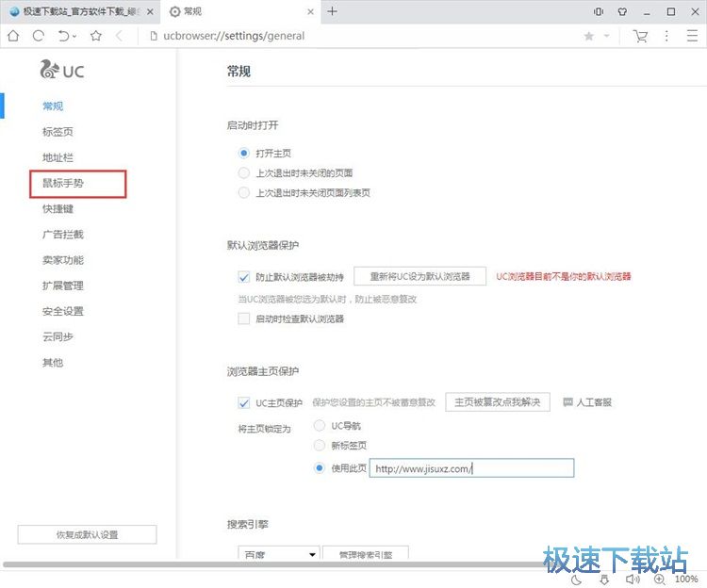
Task: Click the 管理搜索引擎 button
Action: pyautogui.click(x=366, y=553)
